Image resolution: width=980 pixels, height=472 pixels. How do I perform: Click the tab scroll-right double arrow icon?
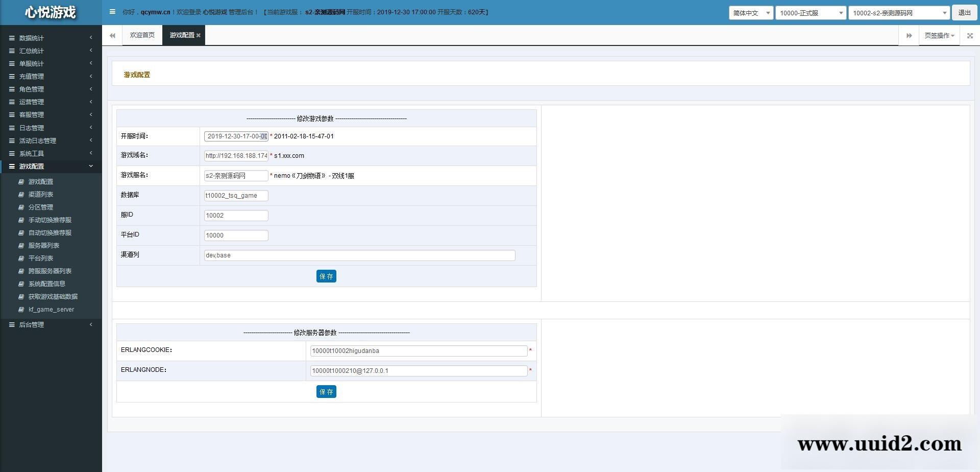(x=909, y=35)
